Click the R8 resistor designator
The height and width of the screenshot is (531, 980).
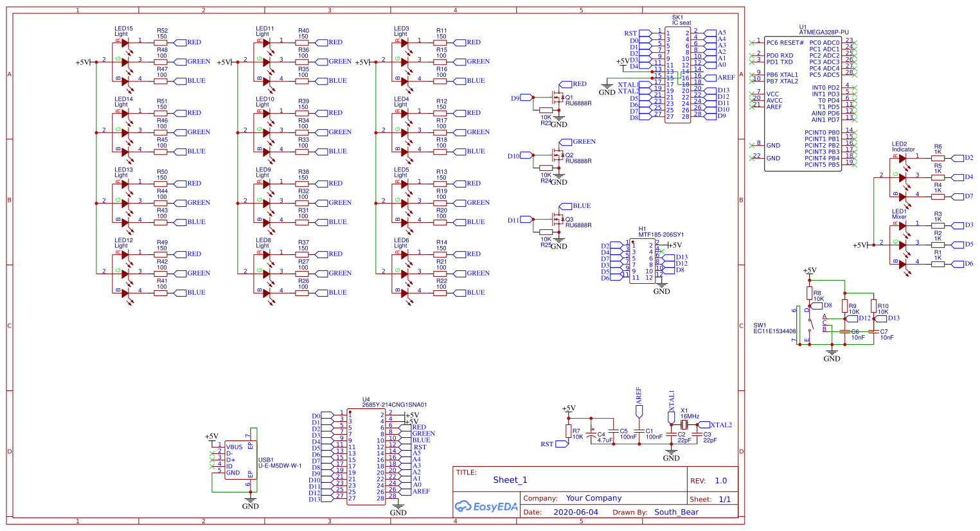817,293
